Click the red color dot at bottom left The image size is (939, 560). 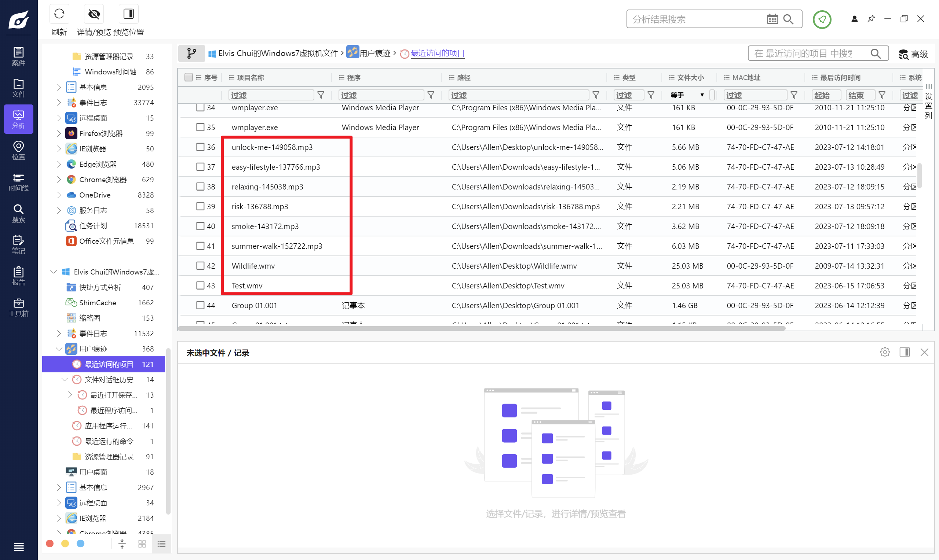50,544
